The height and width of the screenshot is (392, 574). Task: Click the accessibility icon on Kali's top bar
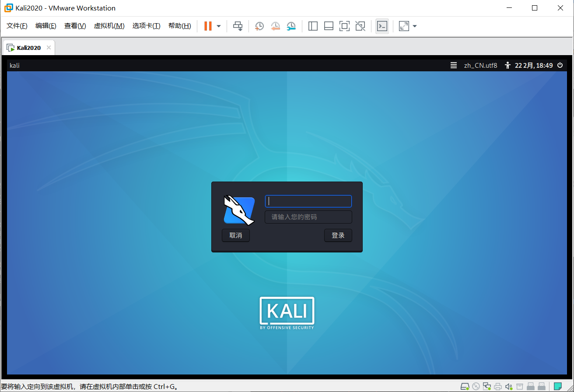coord(507,65)
